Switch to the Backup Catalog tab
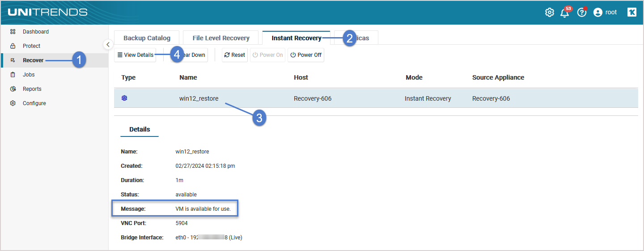Viewport: 644px width, 251px height. pos(147,38)
